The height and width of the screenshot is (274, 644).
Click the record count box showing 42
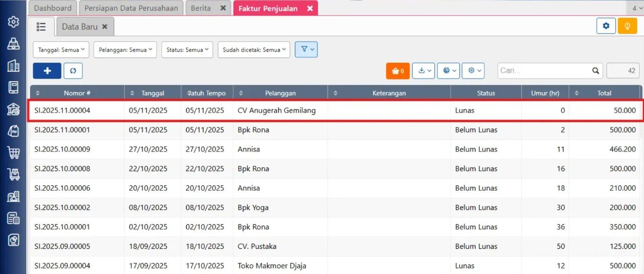(x=623, y=71)
